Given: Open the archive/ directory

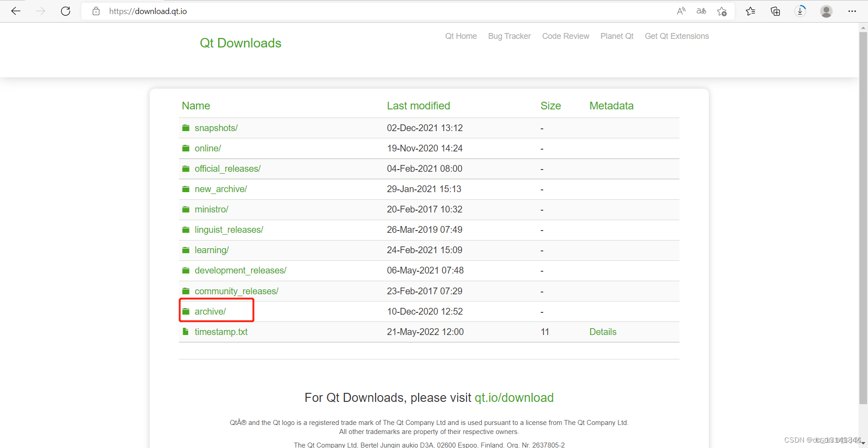Looking at the screenshot, I should (210, 311).
